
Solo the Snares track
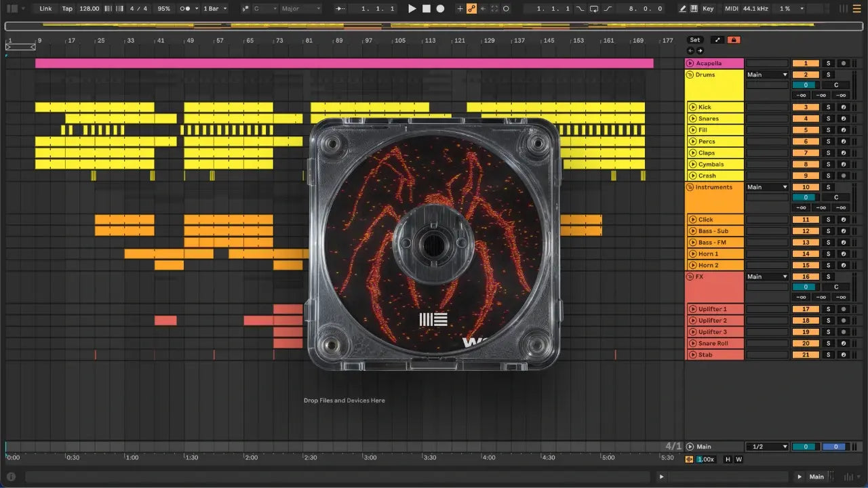click(827, 119)
